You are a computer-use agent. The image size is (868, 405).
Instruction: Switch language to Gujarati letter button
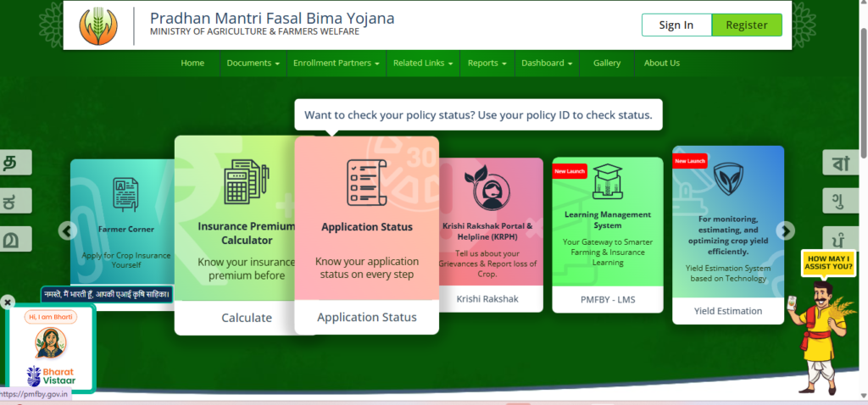point(842,200)
